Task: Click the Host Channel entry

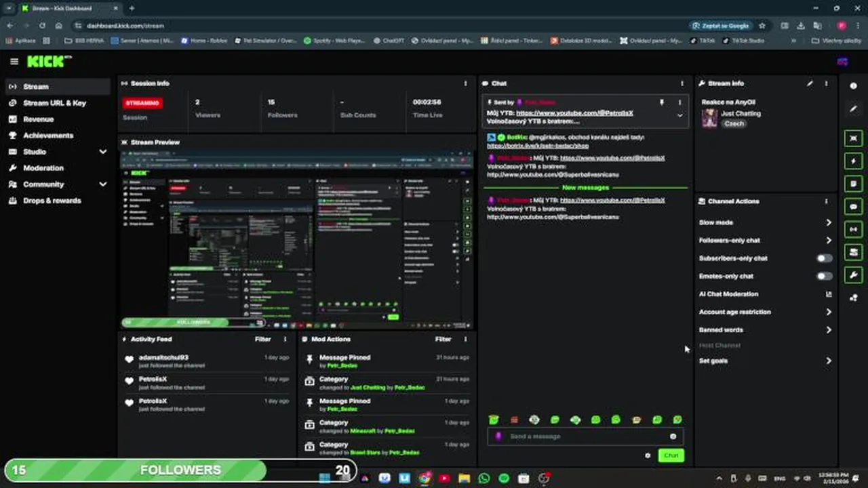Action: tap(719, 346)
